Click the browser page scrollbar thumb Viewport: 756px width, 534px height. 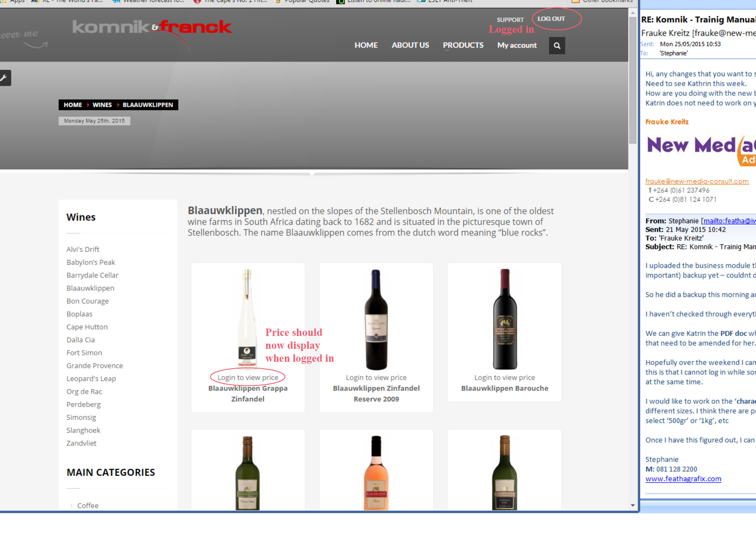(632, 80)
